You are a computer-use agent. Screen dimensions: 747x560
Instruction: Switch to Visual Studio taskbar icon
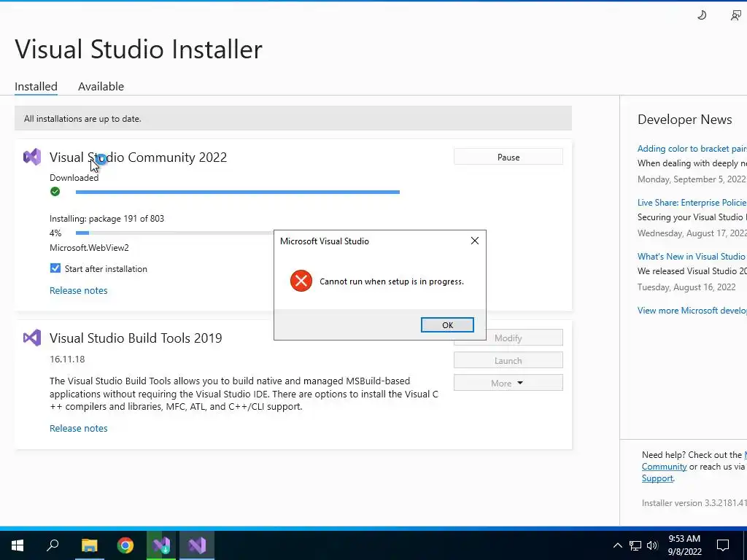tap(197, 545)
